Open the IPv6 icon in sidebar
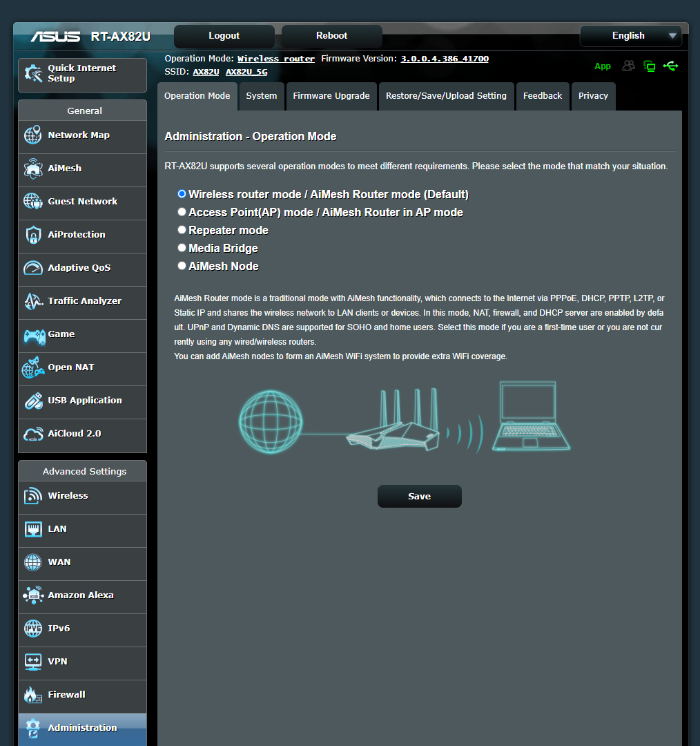Viewport: 700px width, 746px height. 33,628
